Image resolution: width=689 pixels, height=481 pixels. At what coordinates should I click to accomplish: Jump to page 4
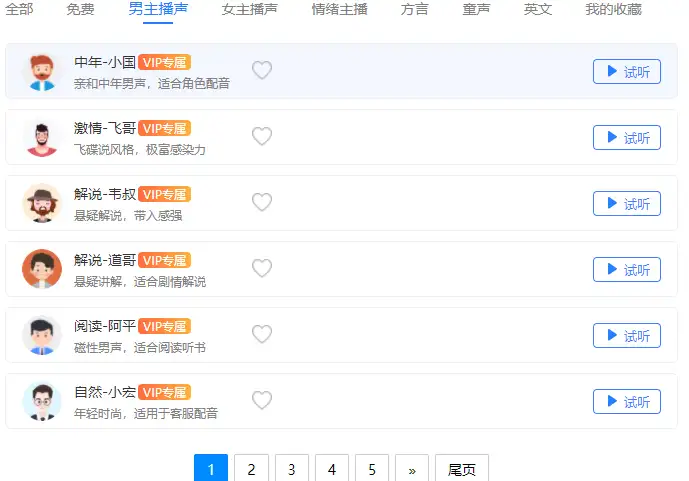click(x=332, y=468)
